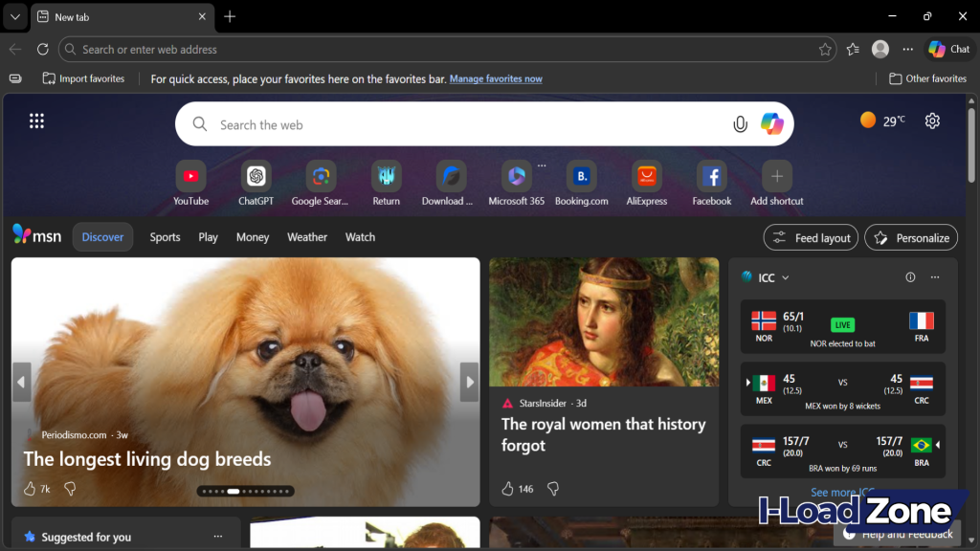Click the Manage favorites now link
This screenshot has width=980, height=551.
tap(496, 78)
